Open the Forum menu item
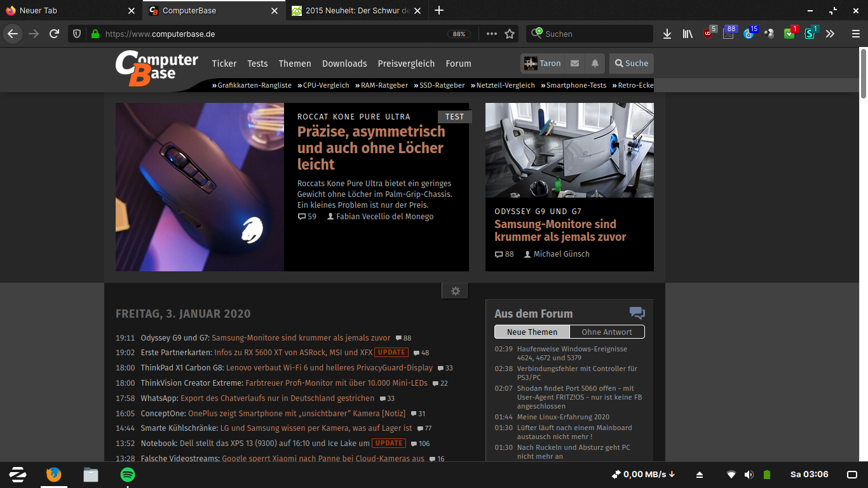 coord(459,64)
